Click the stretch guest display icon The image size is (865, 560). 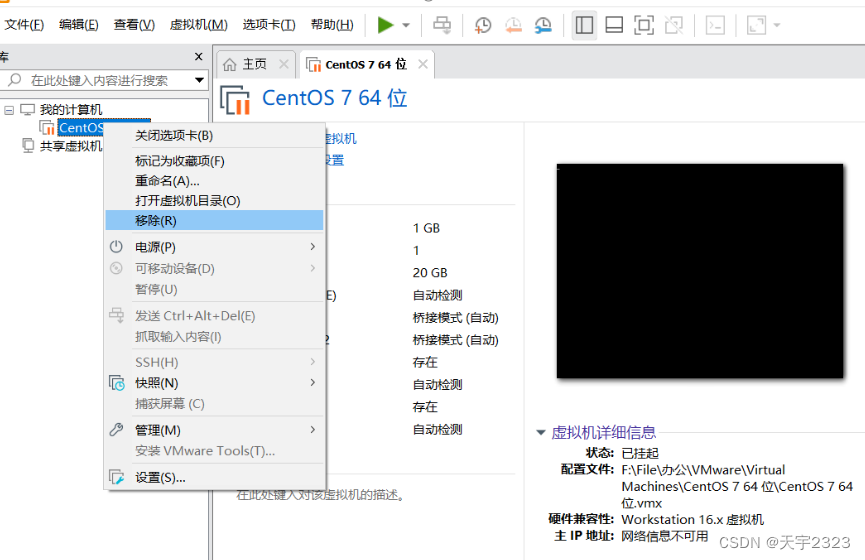pyautogui.click(x=756, y=25)
